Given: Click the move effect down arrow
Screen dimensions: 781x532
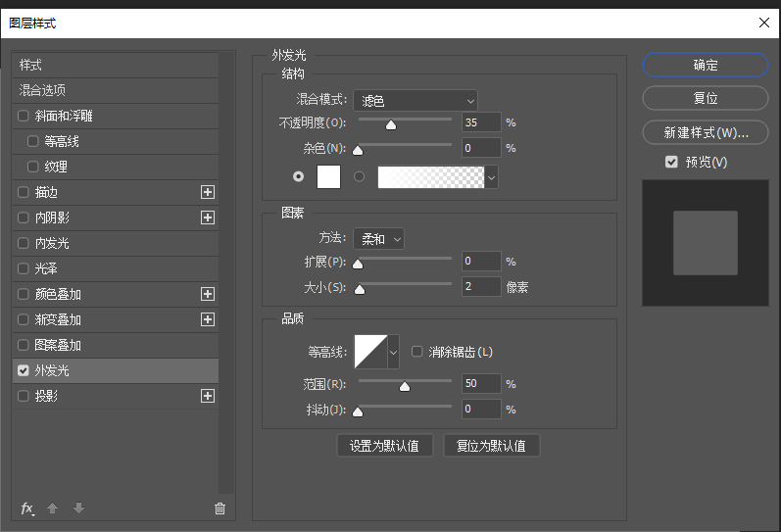Looking at the screenshot, I should click(78, 508).
